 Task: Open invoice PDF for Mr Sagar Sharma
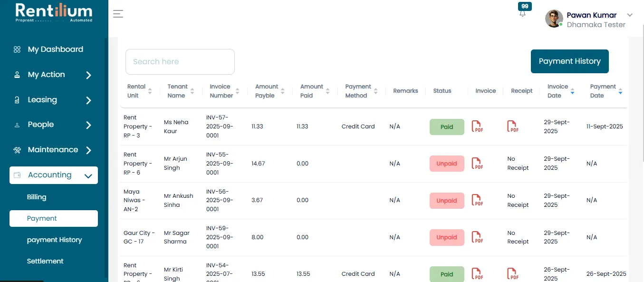477,237
